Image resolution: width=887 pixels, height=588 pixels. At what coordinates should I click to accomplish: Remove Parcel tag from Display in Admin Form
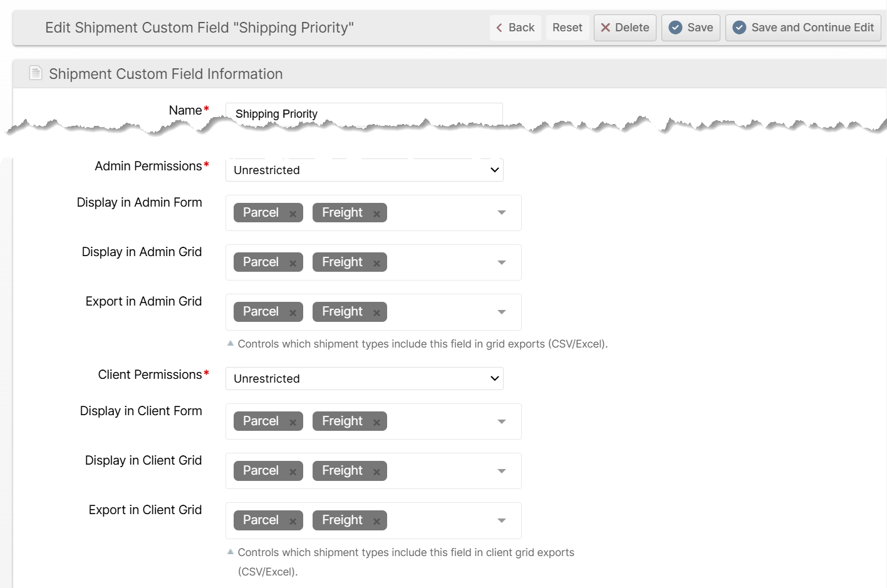coord(293,214)
